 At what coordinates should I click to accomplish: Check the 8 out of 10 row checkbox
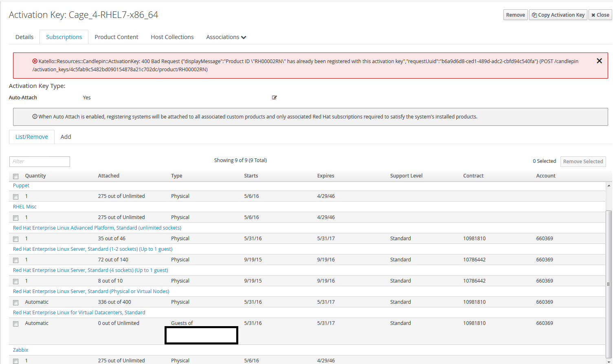16,281
